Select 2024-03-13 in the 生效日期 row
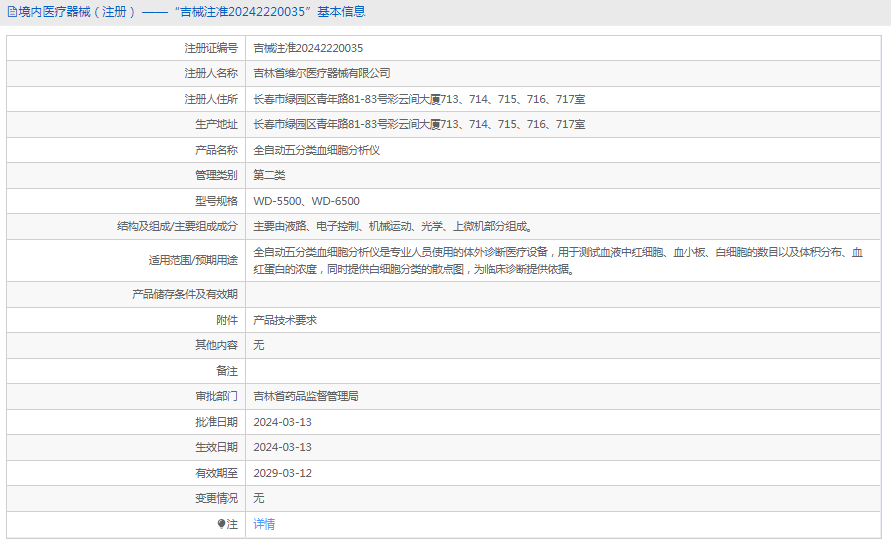The height and width of the screenshot is (542, 891). (x=282, y=447)
